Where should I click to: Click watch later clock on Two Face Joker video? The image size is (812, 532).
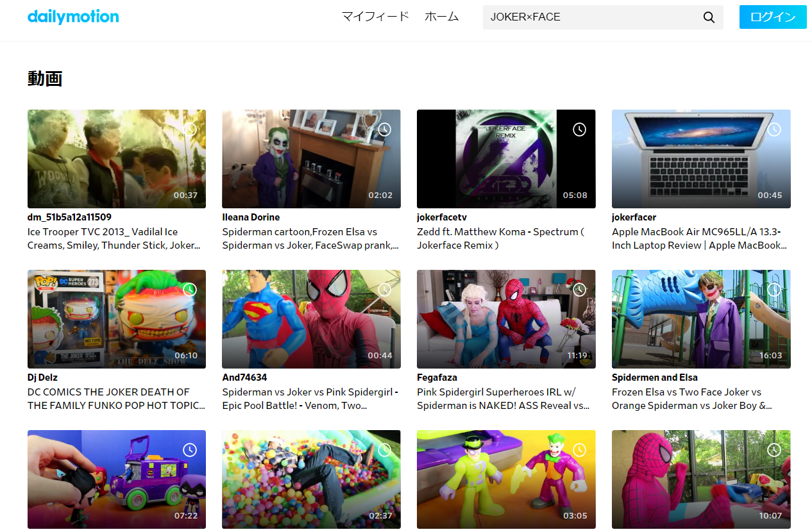point(774,290)
